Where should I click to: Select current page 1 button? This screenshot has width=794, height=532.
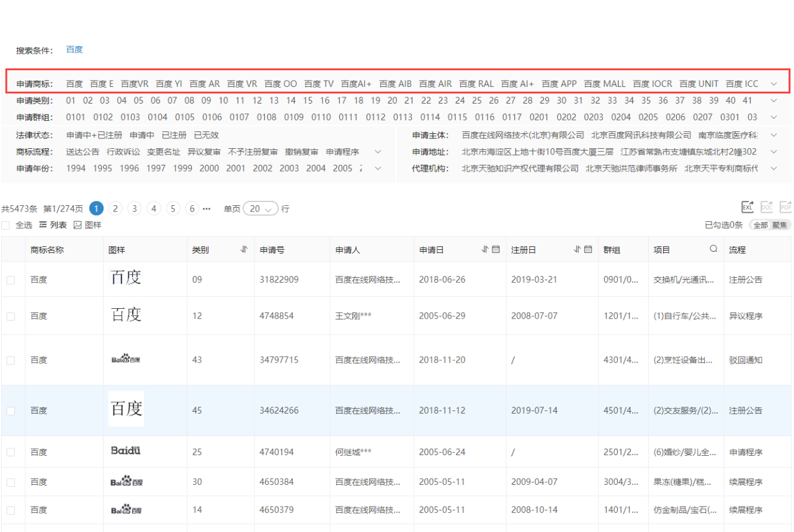[96, 209]
